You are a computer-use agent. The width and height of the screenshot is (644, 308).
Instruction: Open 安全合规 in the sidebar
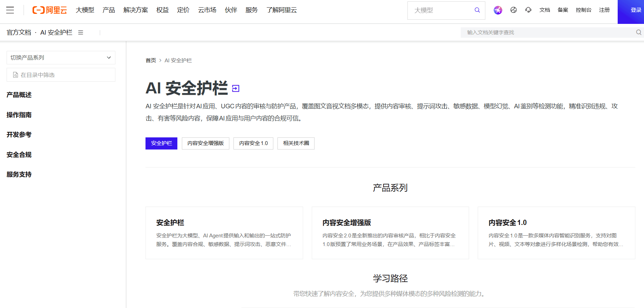(19, 155)
